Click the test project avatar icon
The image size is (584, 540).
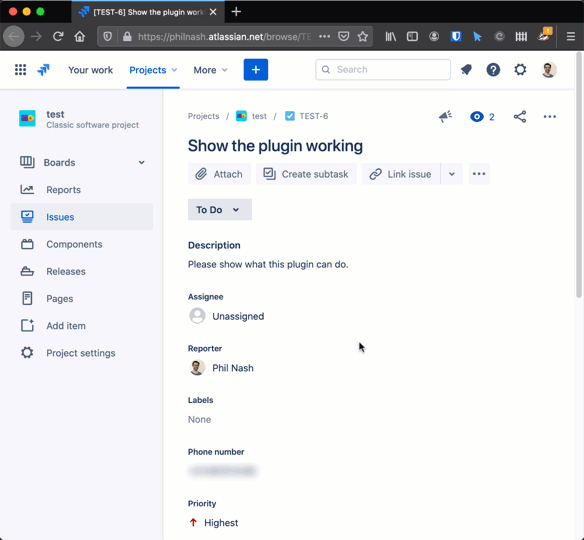[x=27, y=118]
